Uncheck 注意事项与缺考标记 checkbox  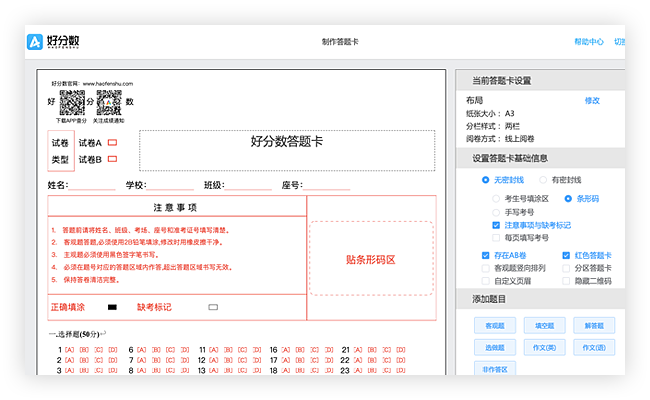(497, 226)
